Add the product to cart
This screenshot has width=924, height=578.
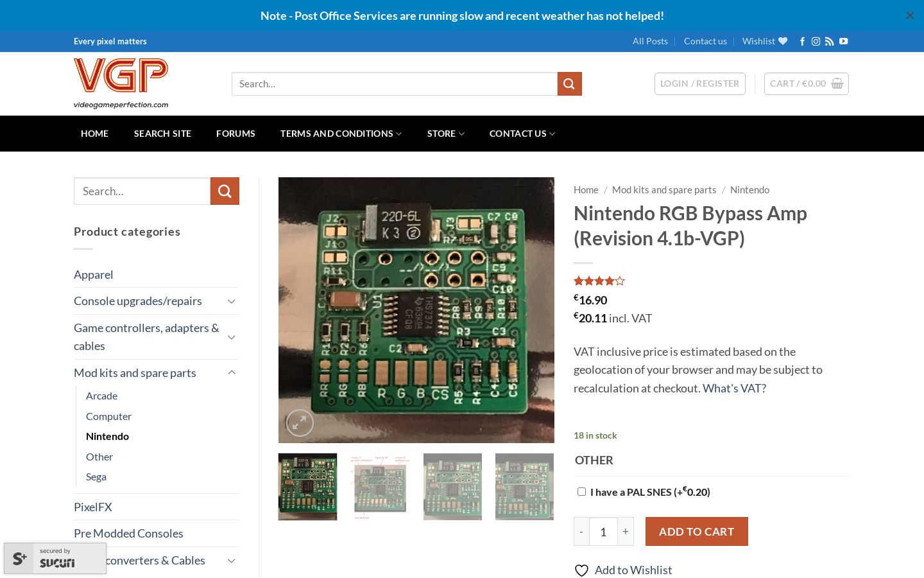(x=697, y=532)
